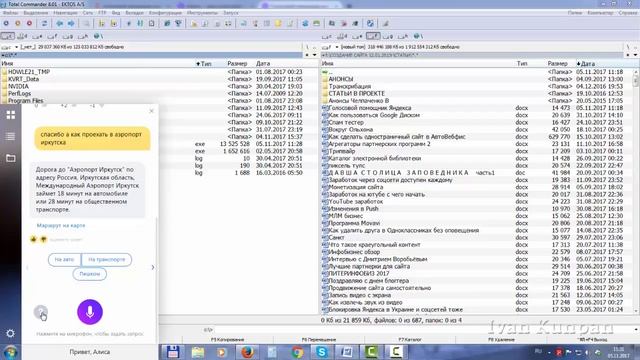Switch right panel to drive g
This screenshot has height=360, width=640.
(388, 36)
